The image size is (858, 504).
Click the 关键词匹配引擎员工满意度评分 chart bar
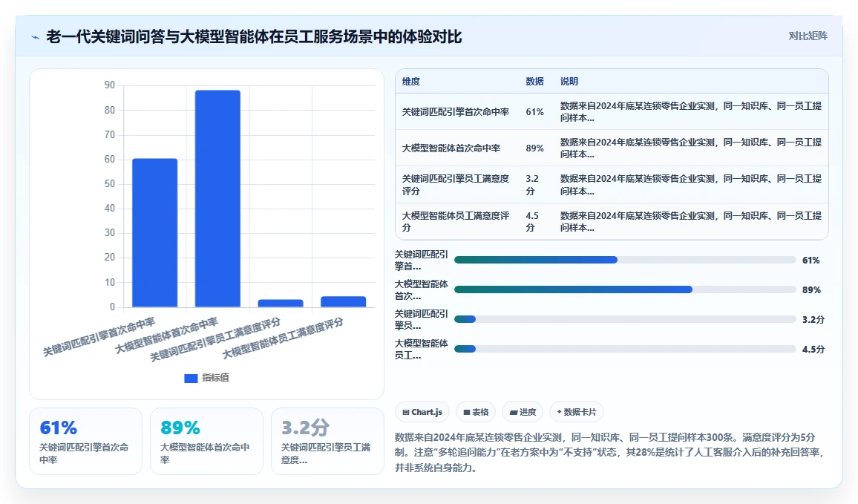pos(281,303)
